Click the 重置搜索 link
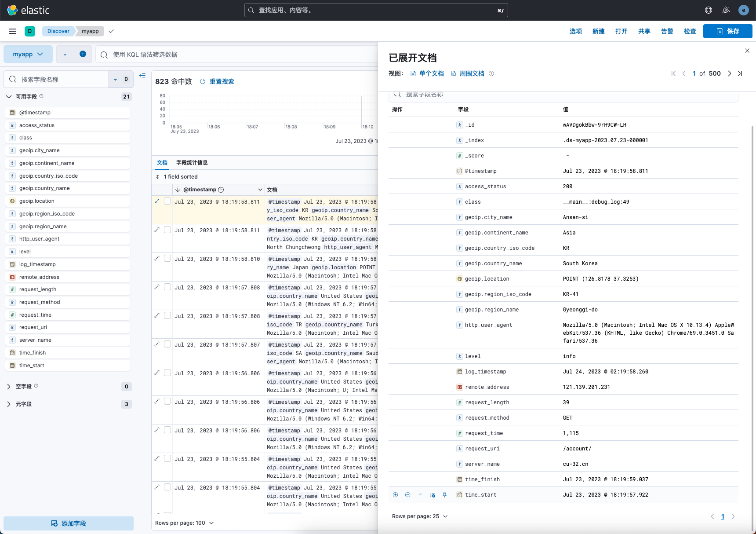The width and height of the screenshot is (756, 534). click(x=217, y=81)
